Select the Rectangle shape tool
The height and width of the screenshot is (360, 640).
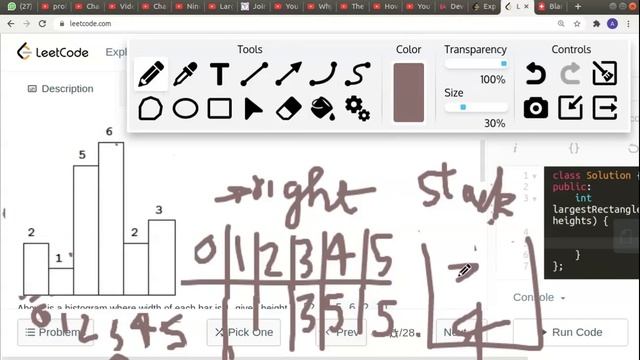220,109
